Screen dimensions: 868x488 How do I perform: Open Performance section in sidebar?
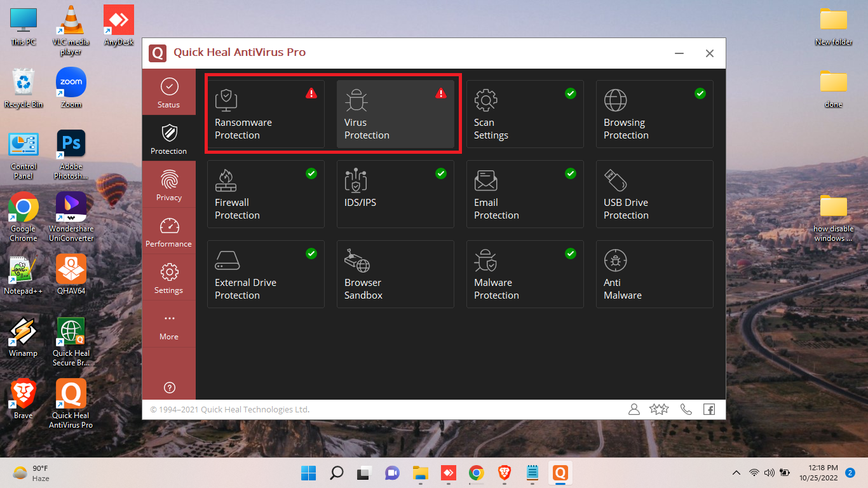click(169, 231)
